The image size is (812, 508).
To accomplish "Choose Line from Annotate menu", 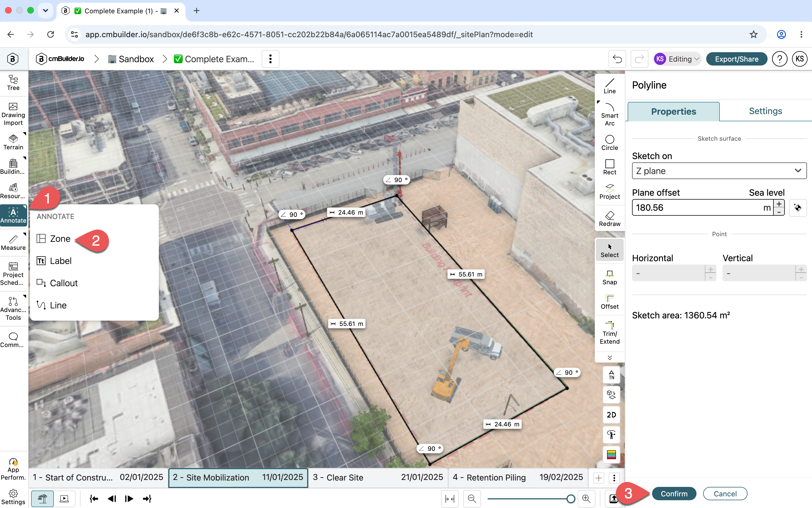I will [x=52, y=305].
